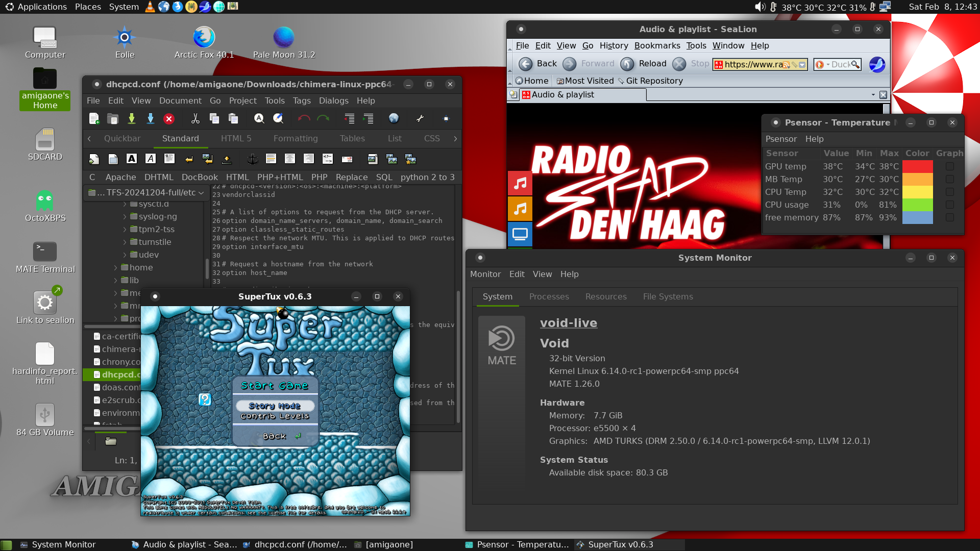The image size is (980, 551).
Task: Click the blue Save As arrow icon
Action: (151, 118)
